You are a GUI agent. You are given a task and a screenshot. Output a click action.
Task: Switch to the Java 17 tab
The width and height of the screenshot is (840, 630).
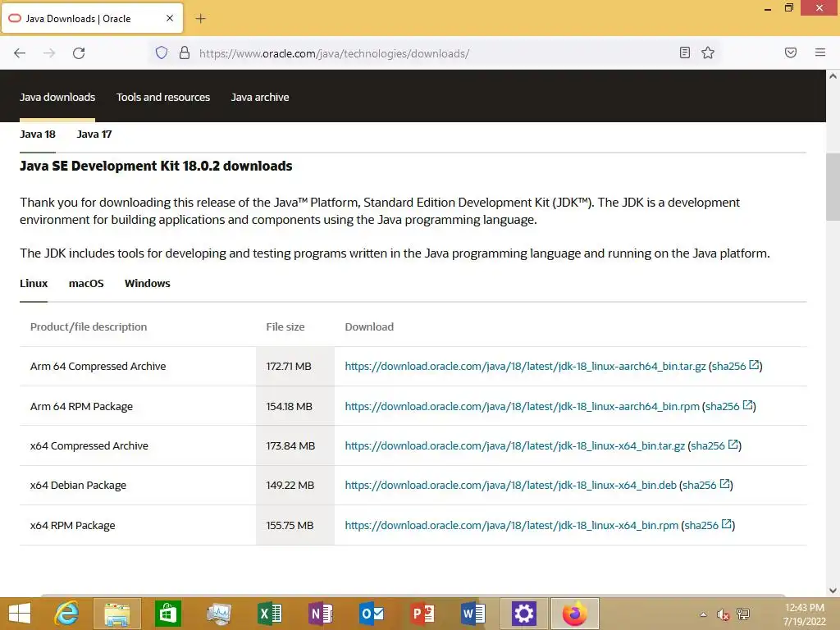[94, 135]
